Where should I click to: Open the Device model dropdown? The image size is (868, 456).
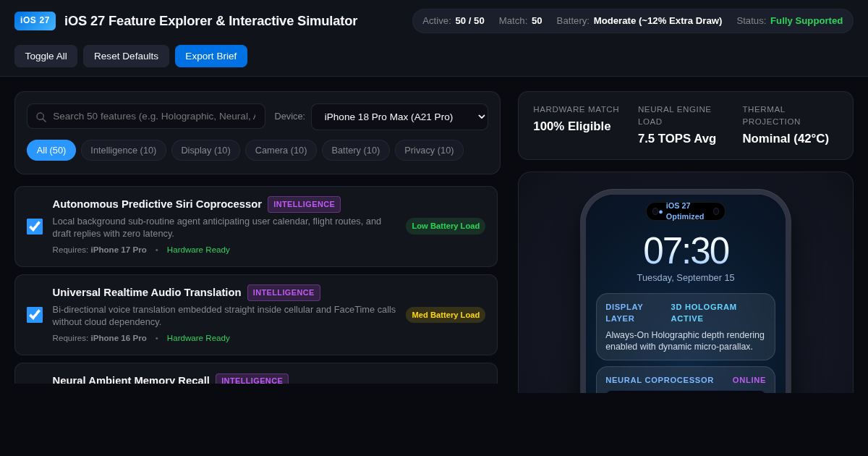pyautogui.click(x=399, y=117)
